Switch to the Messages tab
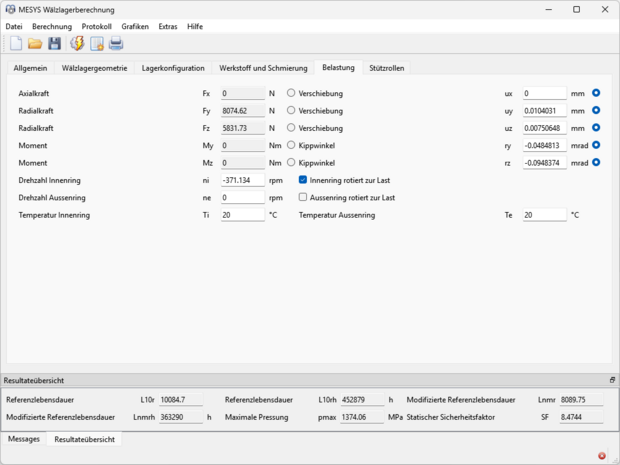The image size is (620, 465). tap(23, 439)
